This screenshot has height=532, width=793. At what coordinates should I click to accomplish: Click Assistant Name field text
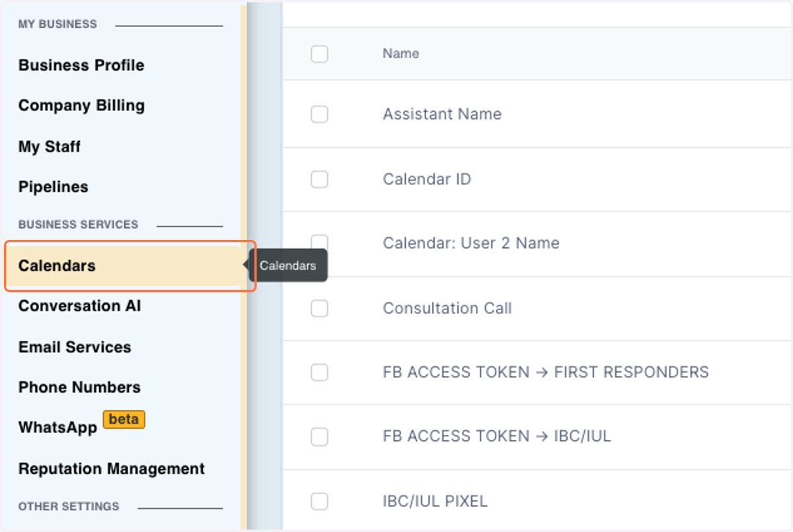point(442,114)
